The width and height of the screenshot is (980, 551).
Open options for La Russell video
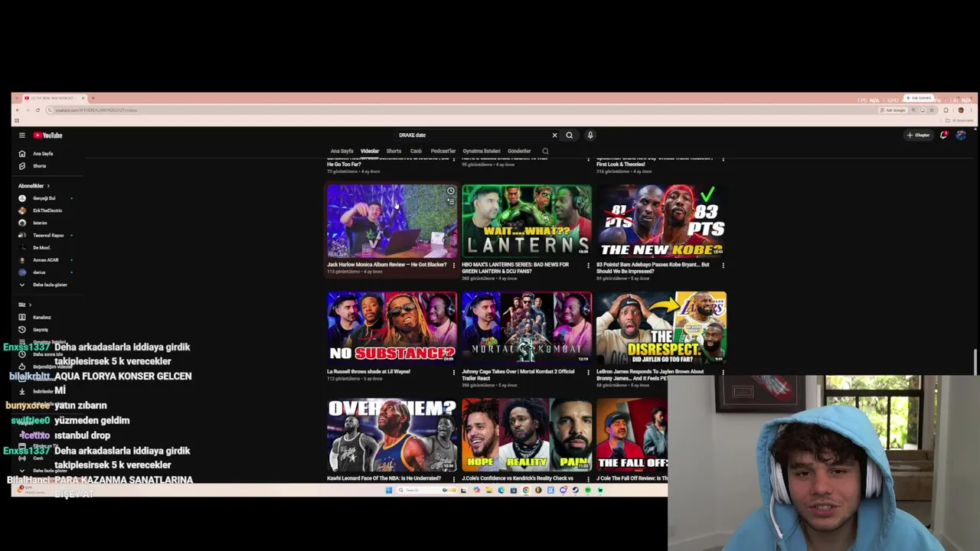click(454, 373)
